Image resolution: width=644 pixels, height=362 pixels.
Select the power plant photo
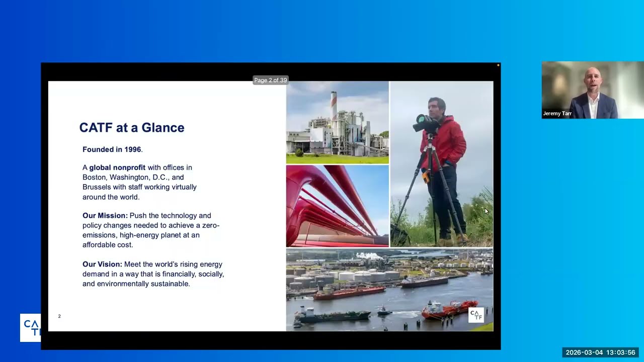point(337,123)
